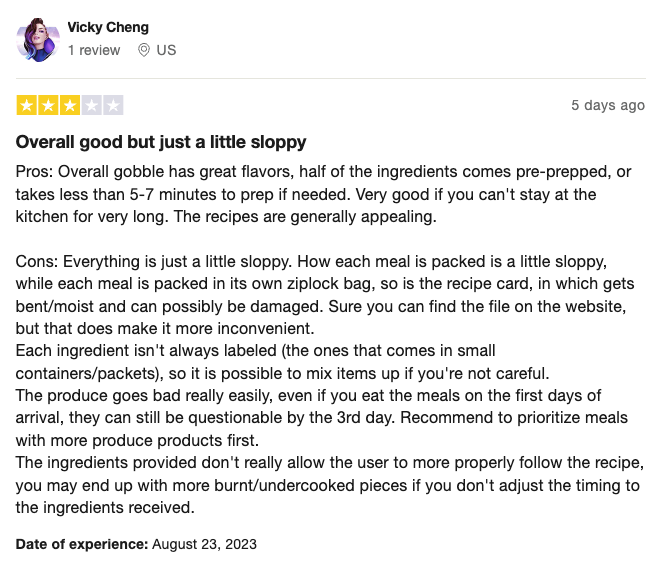The image size is (664, 566).
Task: Open the Vicky Cheng reviewer name link
Action: 108,27
